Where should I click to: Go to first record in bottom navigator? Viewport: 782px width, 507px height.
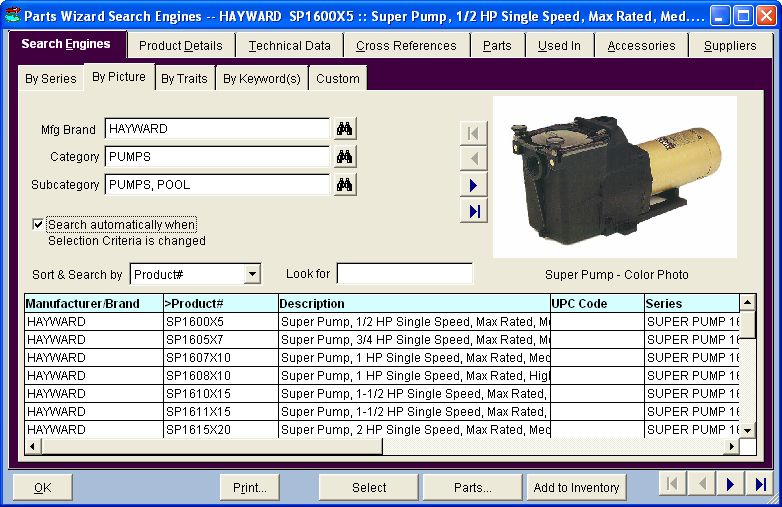[672, 484]
